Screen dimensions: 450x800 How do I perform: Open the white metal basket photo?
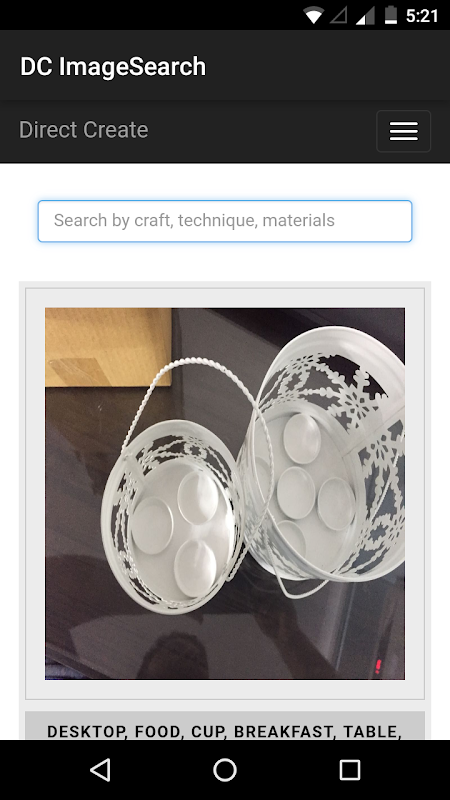(224, 493)
